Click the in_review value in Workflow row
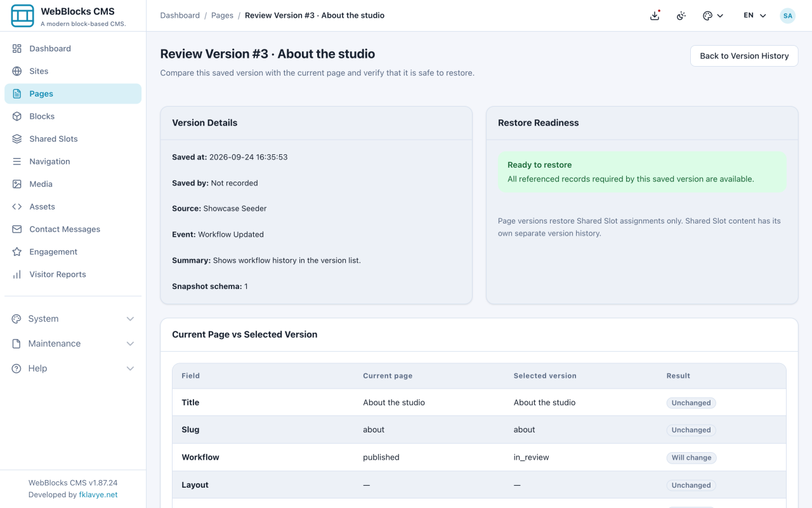Viewport: 812px width, 508px height. click(x=532, y=457)
